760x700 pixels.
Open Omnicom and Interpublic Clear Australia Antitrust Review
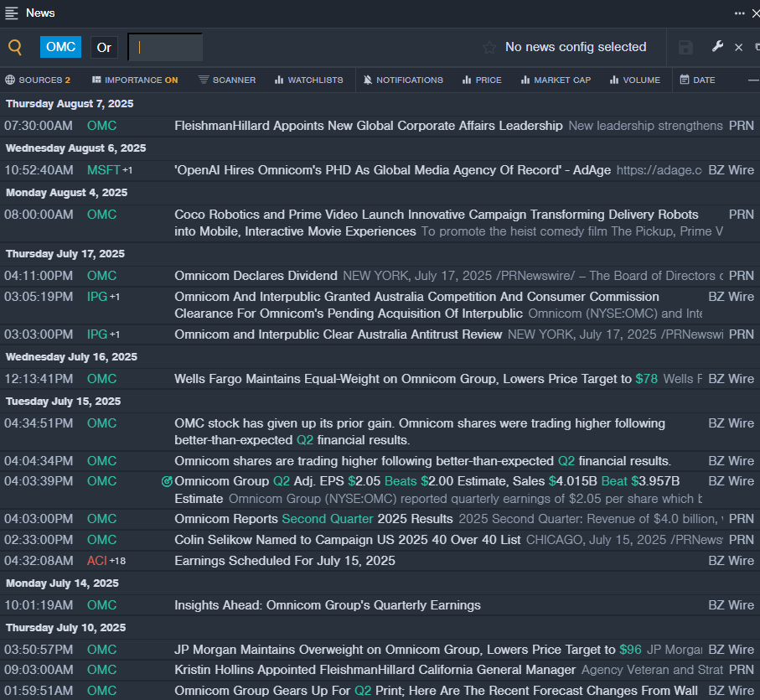[339, 334]
